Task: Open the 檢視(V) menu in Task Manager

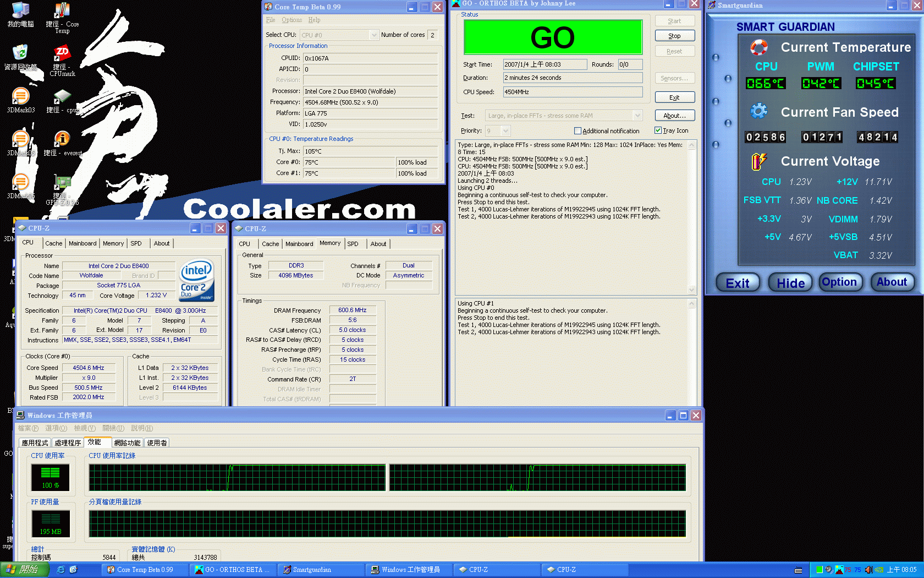Action: click(x=85, y=428)
